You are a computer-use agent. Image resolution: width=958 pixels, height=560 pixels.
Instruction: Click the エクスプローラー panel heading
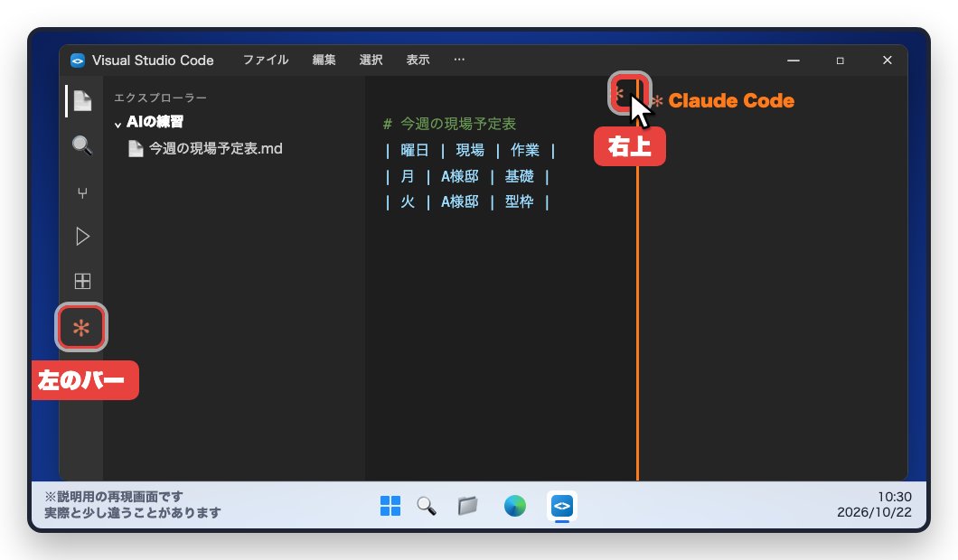click(x=160, y=98)
